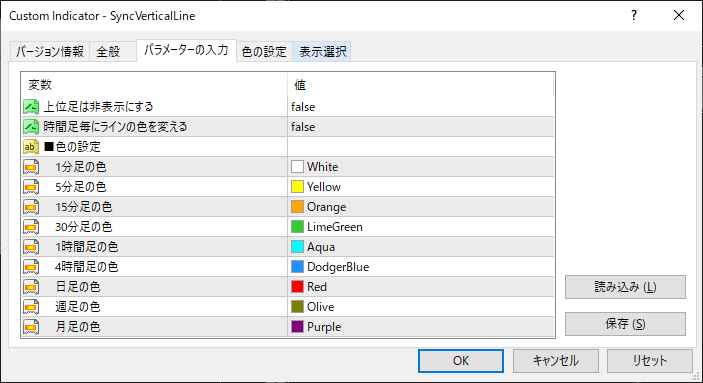Toggle the false value of 上位足は非表示にする
The height and width of the screenshot is (383, 703).
[421, 107]
